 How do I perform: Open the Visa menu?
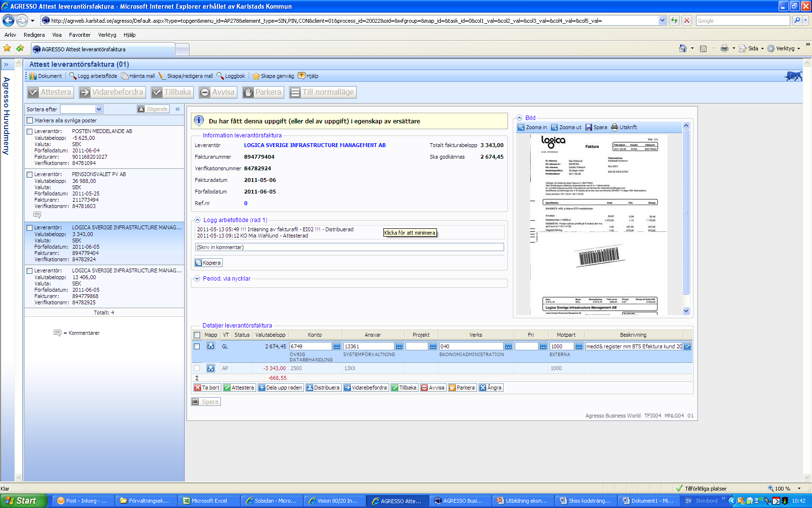[57, 35]
